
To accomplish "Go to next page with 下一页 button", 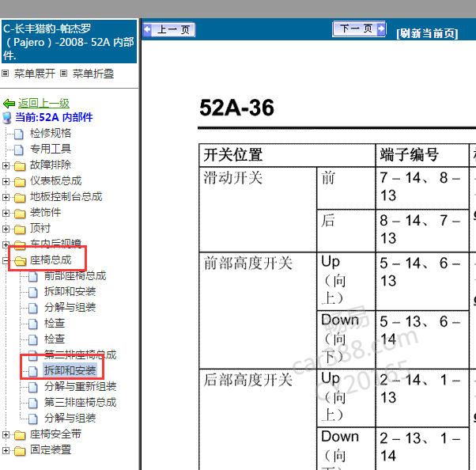I will pyautogui.click(x=359, y=28).
